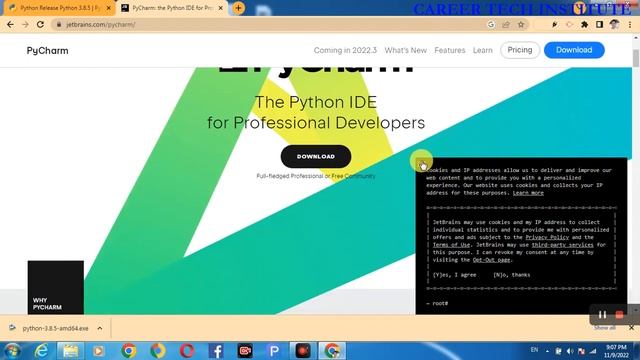Choose [Y]es, I agree in cookie console
The width and height of the screenshot is (640, 360).
point(454,275)
